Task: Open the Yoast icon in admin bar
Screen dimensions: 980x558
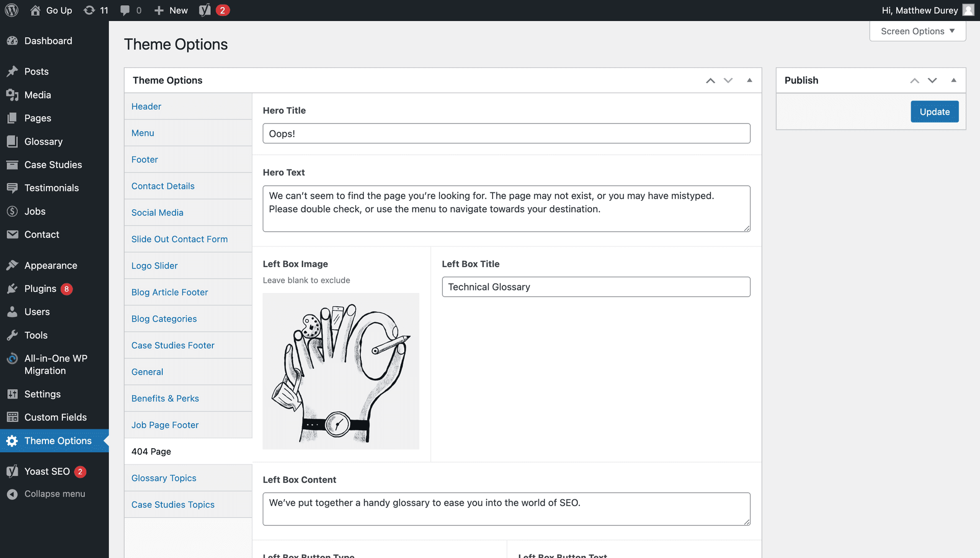Action: click(205, 10)
